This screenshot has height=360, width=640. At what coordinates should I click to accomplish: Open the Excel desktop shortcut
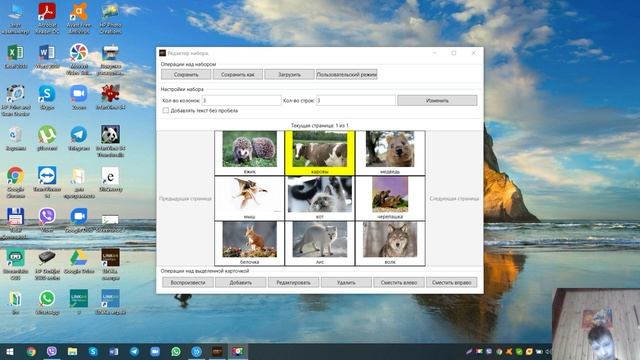pos(16,56)
